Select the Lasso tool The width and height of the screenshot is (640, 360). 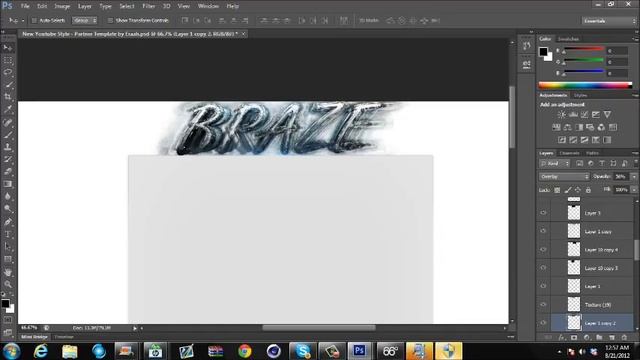coord(8,73)
